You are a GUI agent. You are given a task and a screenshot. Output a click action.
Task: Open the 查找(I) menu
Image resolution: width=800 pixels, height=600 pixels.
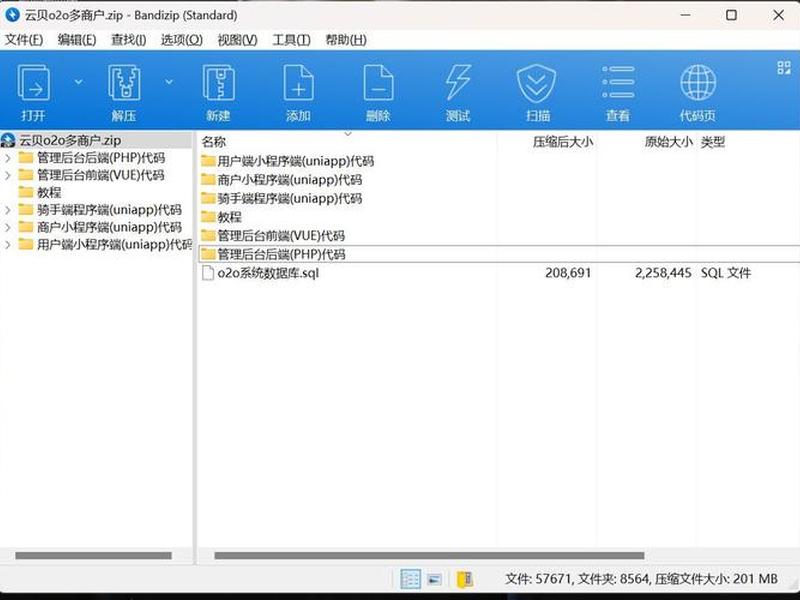coord(129,40)
